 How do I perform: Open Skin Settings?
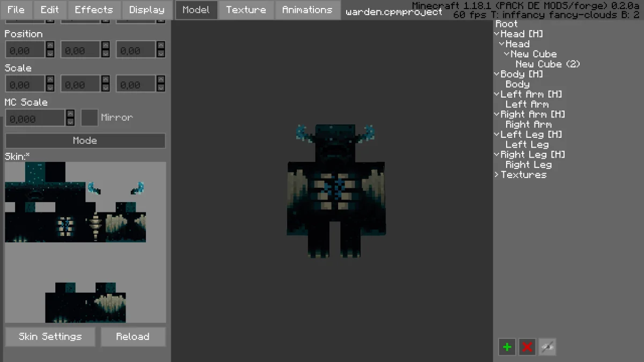tap(50, 337)
